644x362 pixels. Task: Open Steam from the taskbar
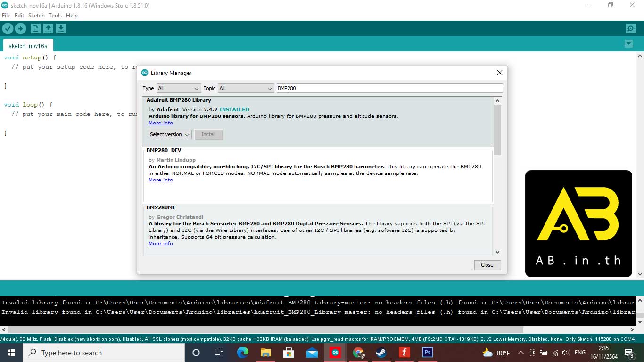click(x=381, y=353)
